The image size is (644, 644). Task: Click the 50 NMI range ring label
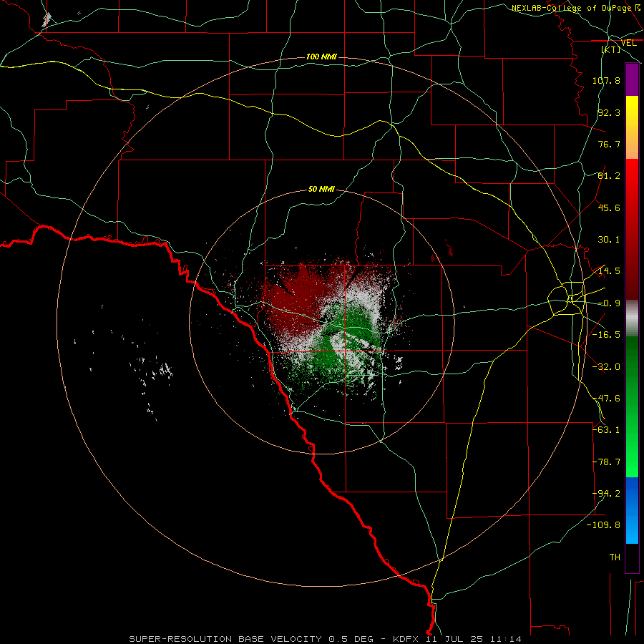click(x=321, y=189)
